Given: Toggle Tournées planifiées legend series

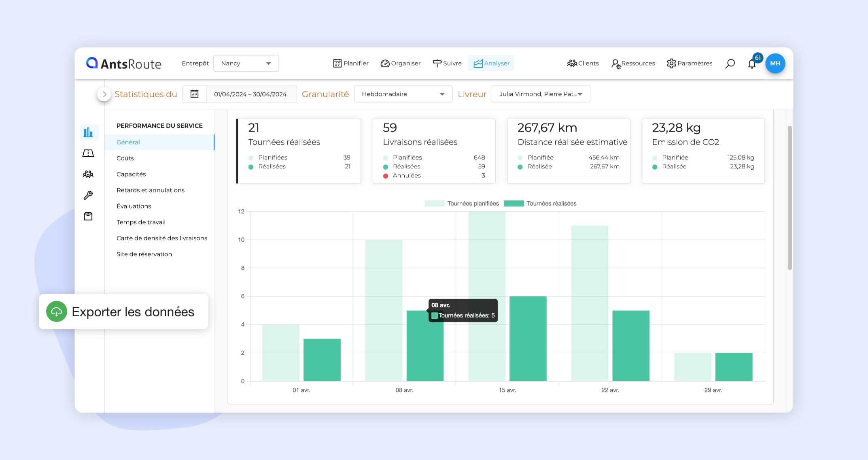Looking at the screenshot, I should pyautogui.click(x=462, y=203).
